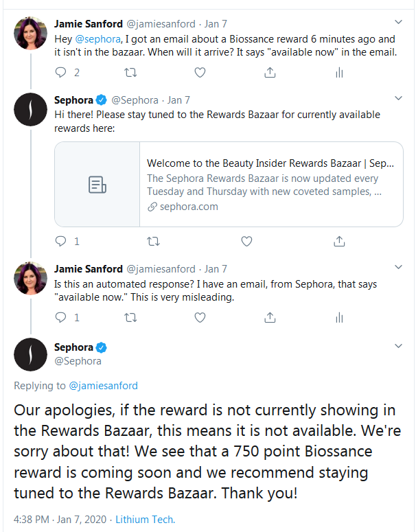Open the Beauty Insider Rewards Bazaar link card
This screenshot has width=416, height=532.
coord(229,184)
